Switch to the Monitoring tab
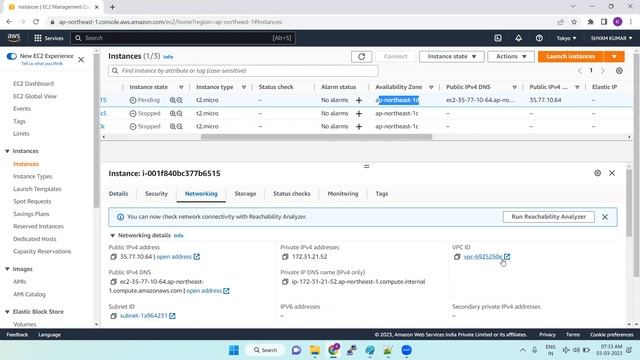Viewport: 640px width, 360px height. (343, 193)
